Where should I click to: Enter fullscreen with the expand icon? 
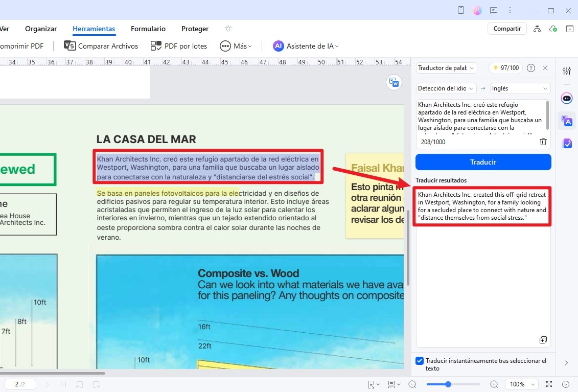point(549,384)
